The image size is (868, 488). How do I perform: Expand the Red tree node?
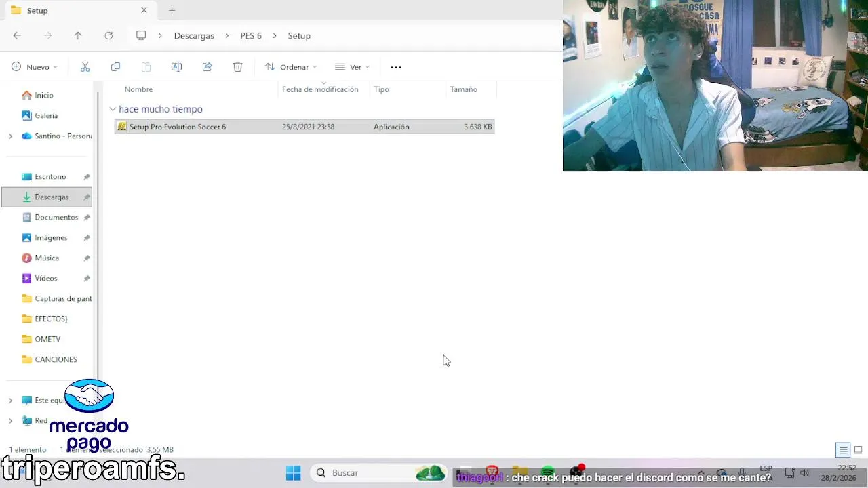pyautogui.click(x=10, y=420)
